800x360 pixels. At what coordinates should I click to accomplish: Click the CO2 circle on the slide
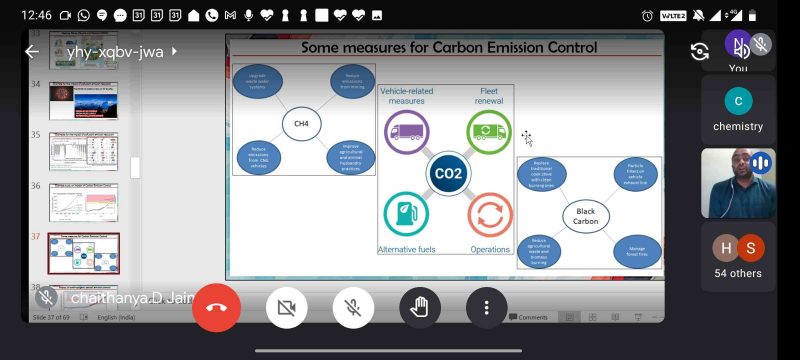448,173
